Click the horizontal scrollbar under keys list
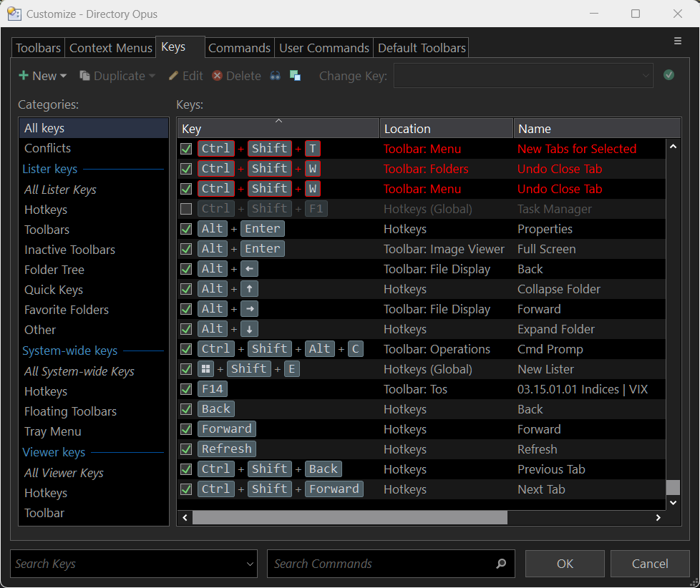 [x=349, y=517]
